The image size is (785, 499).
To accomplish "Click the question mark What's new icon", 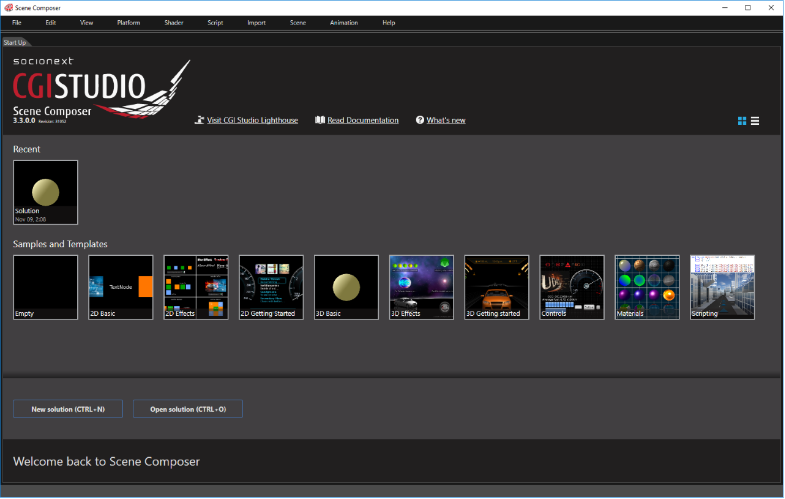I will 420,120.
